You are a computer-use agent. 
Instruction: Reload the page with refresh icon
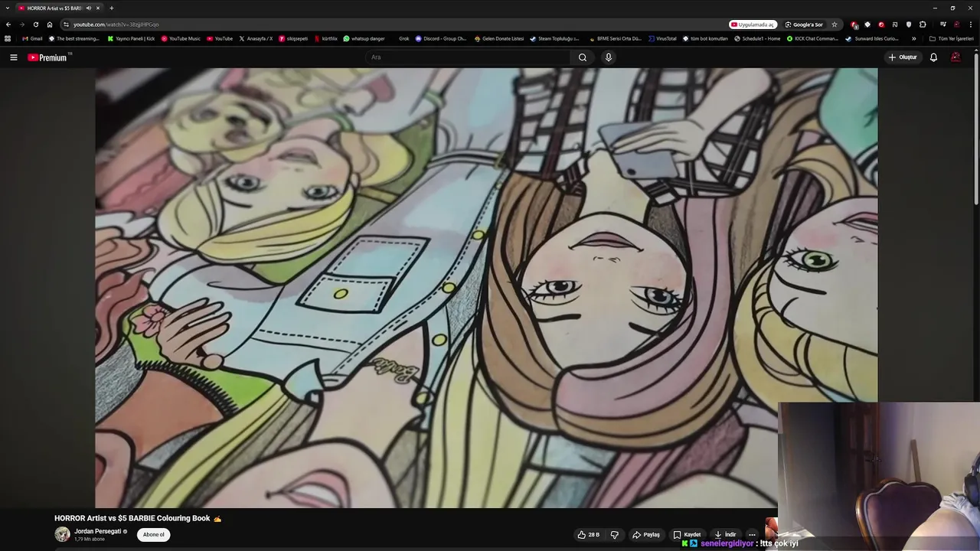(35, 24)
